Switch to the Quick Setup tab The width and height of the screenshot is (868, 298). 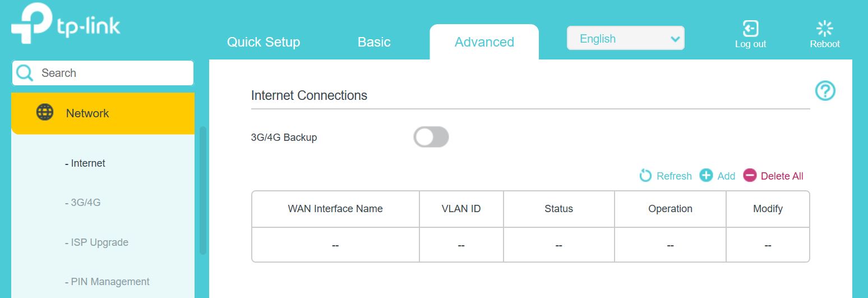[264, 42]
